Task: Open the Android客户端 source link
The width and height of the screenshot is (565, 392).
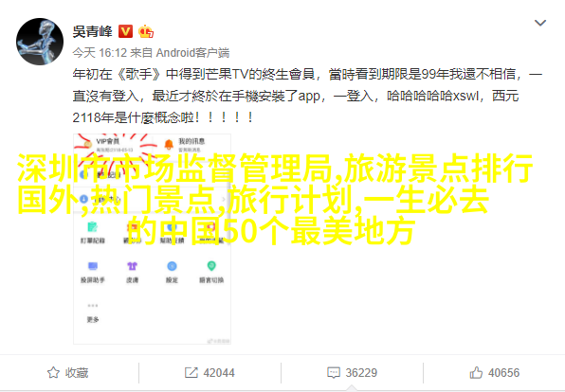Action: [x=192, y=53]
